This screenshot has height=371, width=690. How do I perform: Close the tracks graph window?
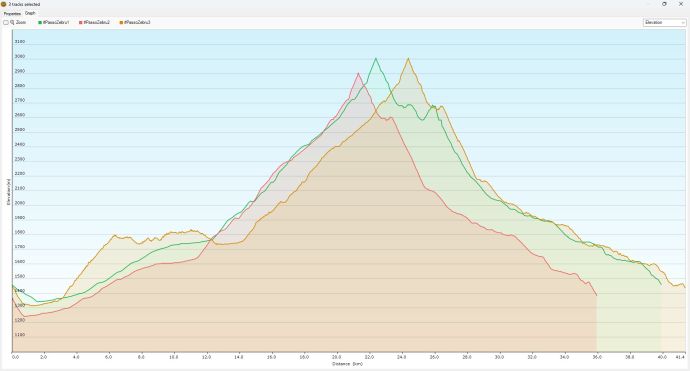681,4
